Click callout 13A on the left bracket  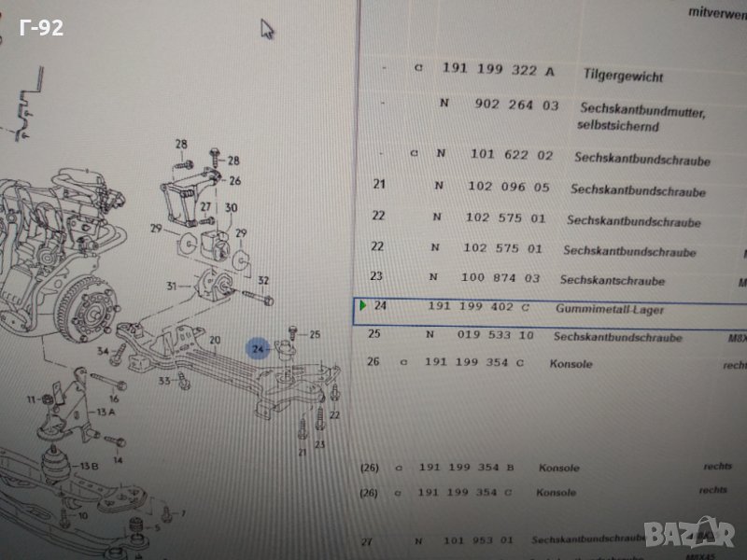(106, 412)
